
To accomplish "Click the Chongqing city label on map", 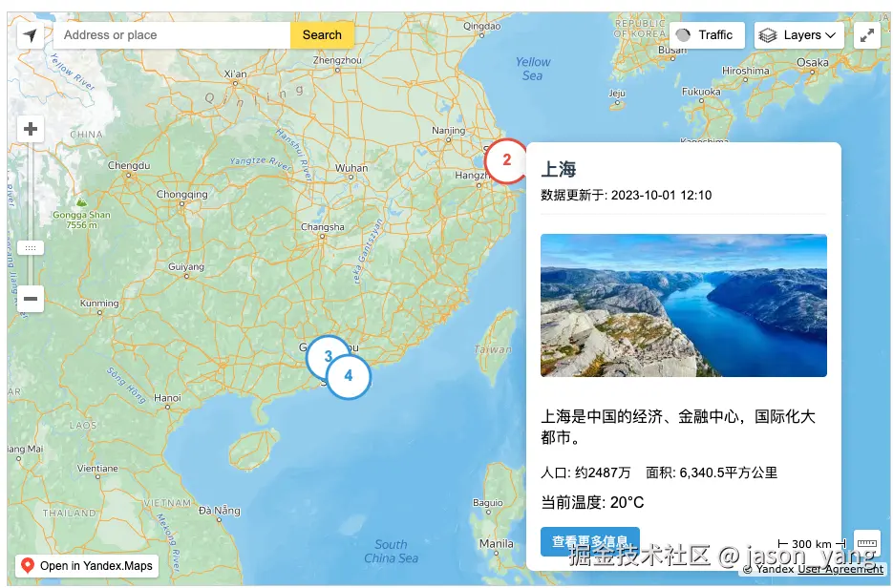I will 182,194.
